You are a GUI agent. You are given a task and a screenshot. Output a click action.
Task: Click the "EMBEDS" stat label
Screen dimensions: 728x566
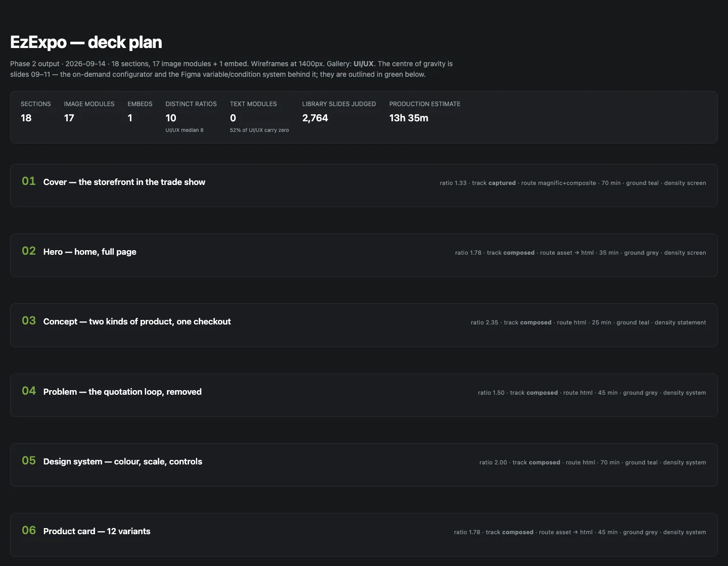(x=140, y=104)
